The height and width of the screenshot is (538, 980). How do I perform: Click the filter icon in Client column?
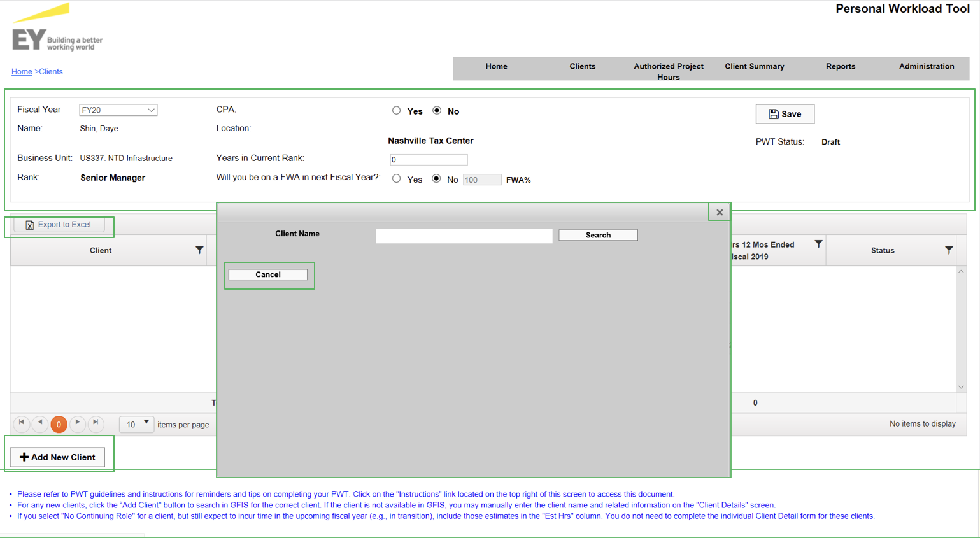(199, 250)
